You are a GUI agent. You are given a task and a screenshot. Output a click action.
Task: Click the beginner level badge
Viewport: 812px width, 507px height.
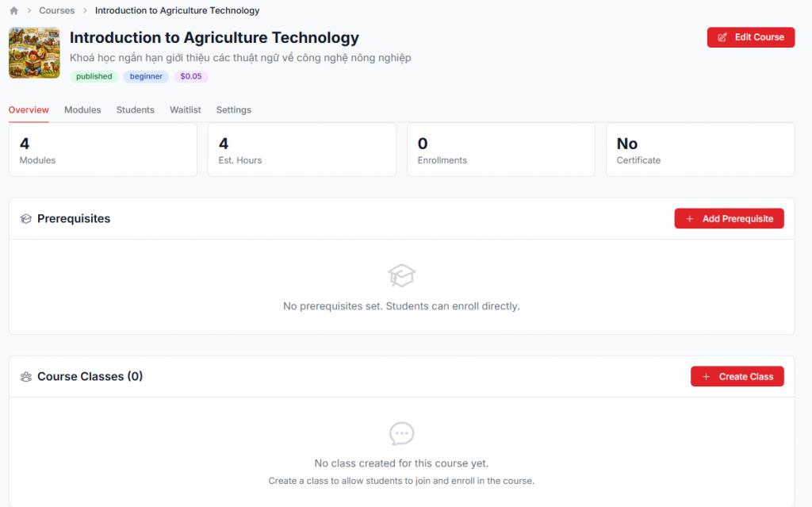coord(146,77)
